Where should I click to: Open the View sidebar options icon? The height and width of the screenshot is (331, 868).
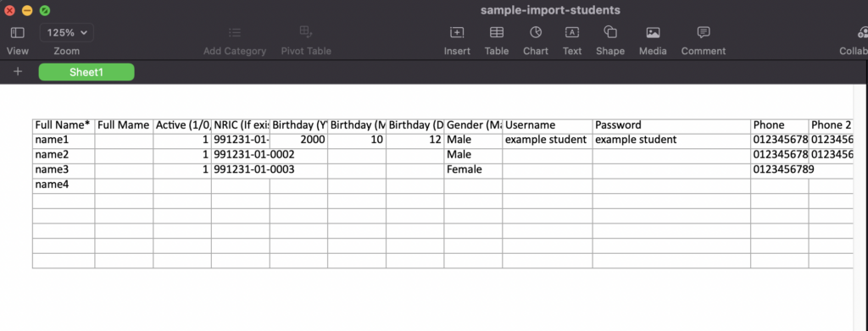[18, 33]
